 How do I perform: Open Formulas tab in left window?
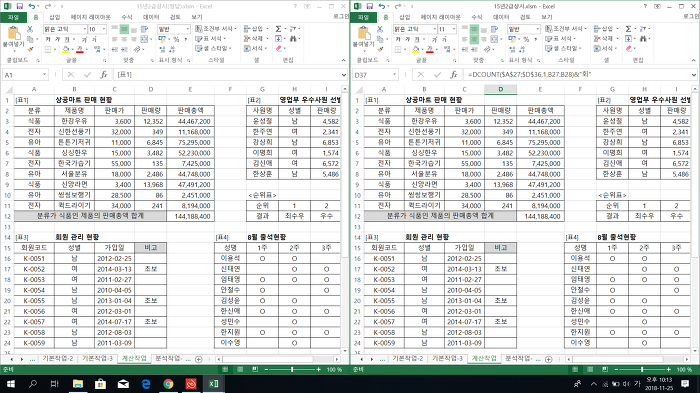click(127, 17)
